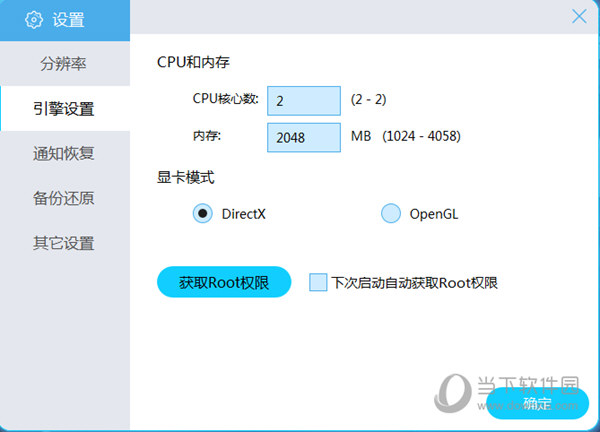
Task: Open the 其它设置 tab
Action: pyautogui.click(x=65, y=243)
